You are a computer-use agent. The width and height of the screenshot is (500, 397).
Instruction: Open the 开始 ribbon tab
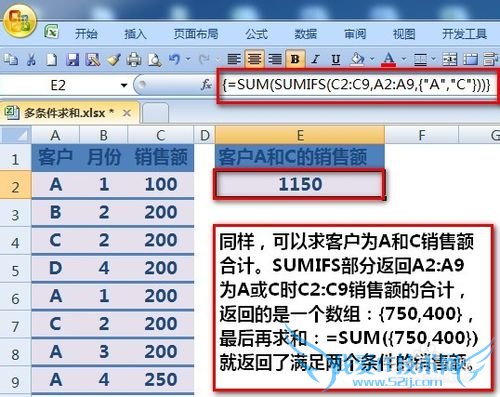(x=86, y=34)
